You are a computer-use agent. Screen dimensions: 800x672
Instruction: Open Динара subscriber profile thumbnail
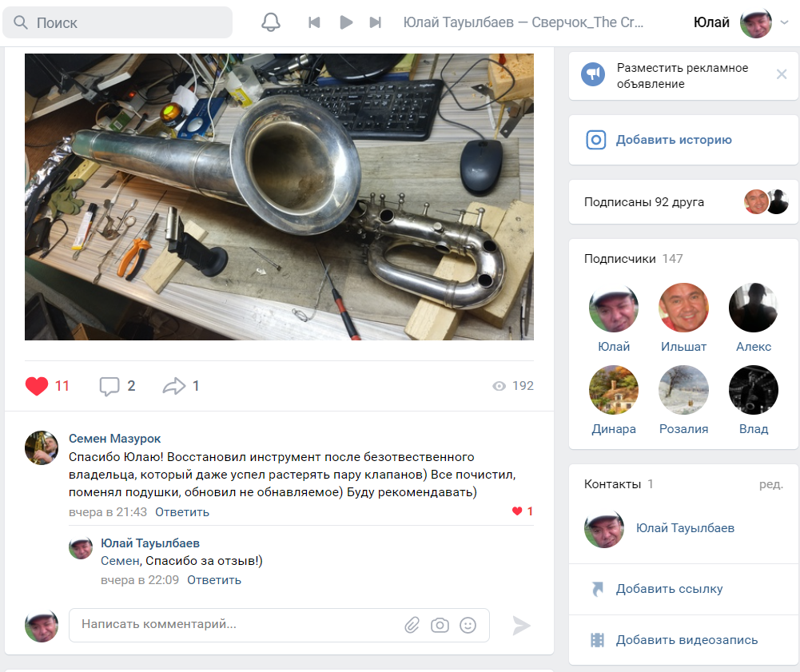[x=613, y=390]
